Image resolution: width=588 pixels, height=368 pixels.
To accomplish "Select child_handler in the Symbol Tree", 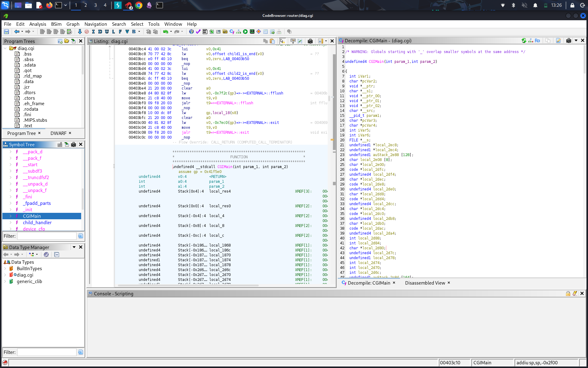I will (x=37, y=223).
